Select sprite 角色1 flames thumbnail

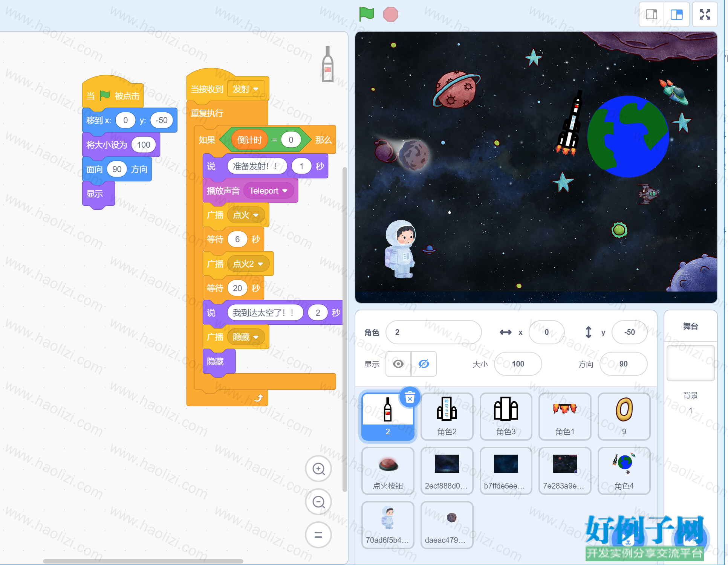click(565, 417)
